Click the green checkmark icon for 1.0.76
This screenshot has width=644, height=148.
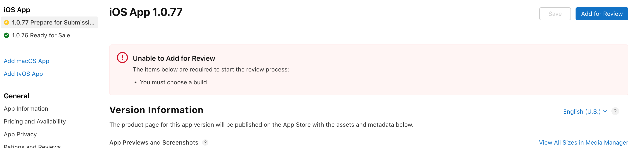point(6,36)
